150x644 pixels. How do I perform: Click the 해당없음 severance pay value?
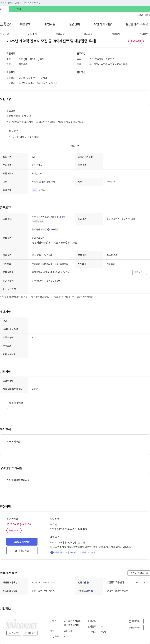[x=111, y=264]
